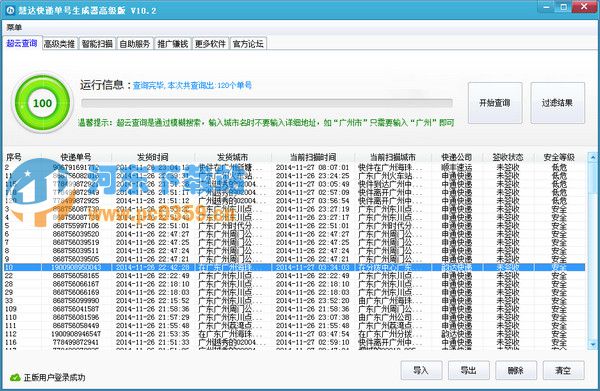This screenshot has height=391, width=600.
Task: Click scan time 2014-11-27 03:47:54 cell
Action: coord(313,334)
